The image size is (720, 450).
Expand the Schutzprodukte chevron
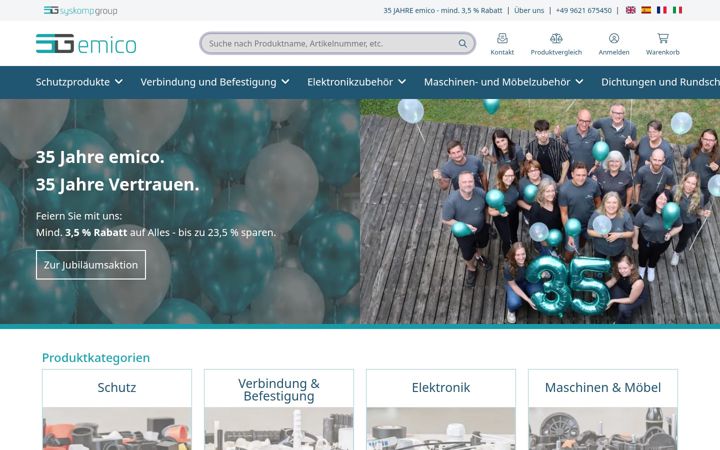[x=119, y=82]
